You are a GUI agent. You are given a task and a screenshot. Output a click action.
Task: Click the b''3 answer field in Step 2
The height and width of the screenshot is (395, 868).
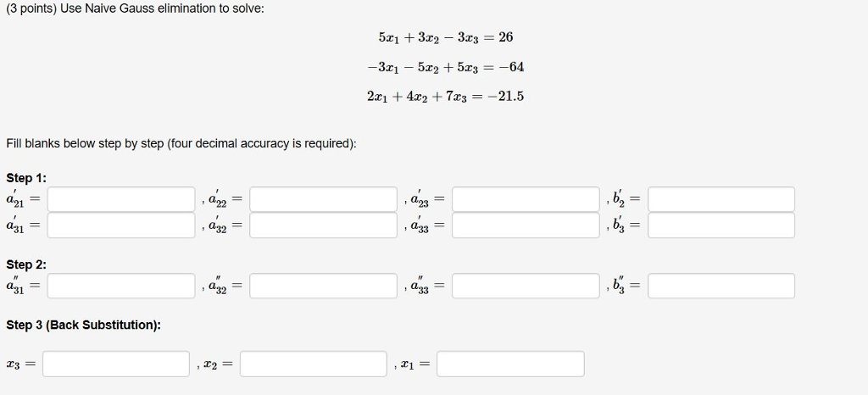point(721,286)
